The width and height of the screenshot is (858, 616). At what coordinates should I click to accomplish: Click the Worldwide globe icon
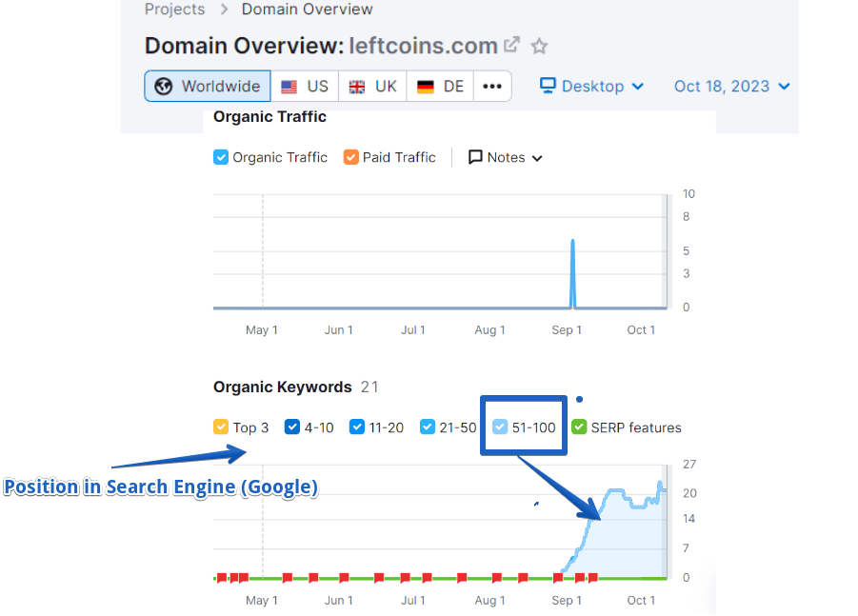point(164,86)
